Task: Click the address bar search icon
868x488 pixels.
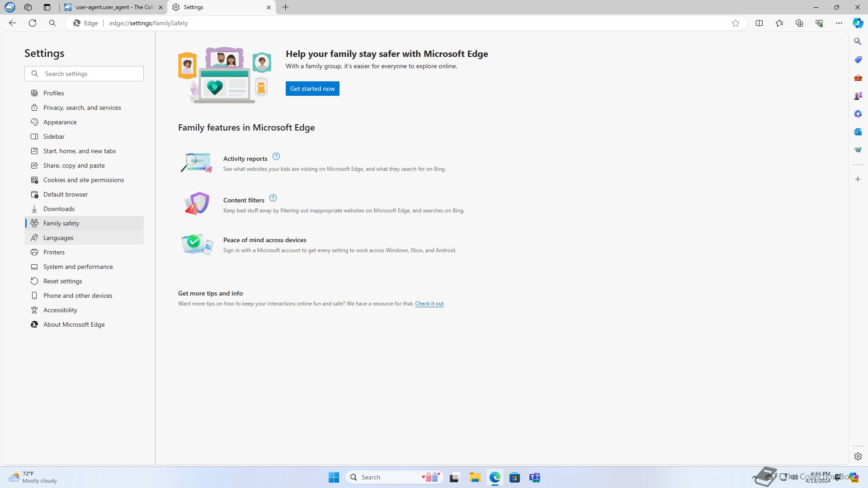Action: click(x=52, y=23)
